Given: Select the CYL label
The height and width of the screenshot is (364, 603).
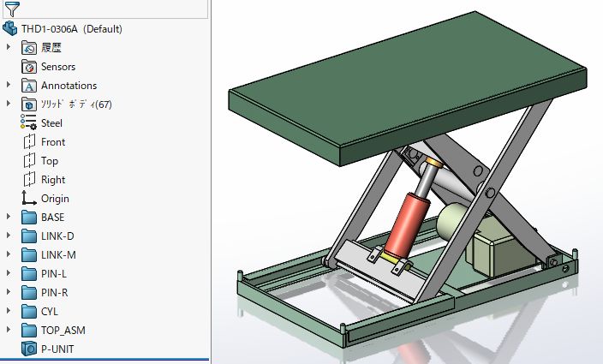Looking at the screenshot, I should tap(50, 312).
